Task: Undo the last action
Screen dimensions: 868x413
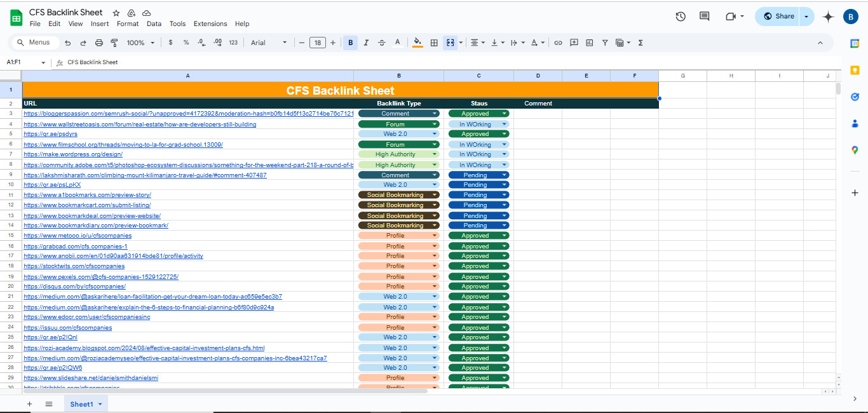Action: [67, 43]
